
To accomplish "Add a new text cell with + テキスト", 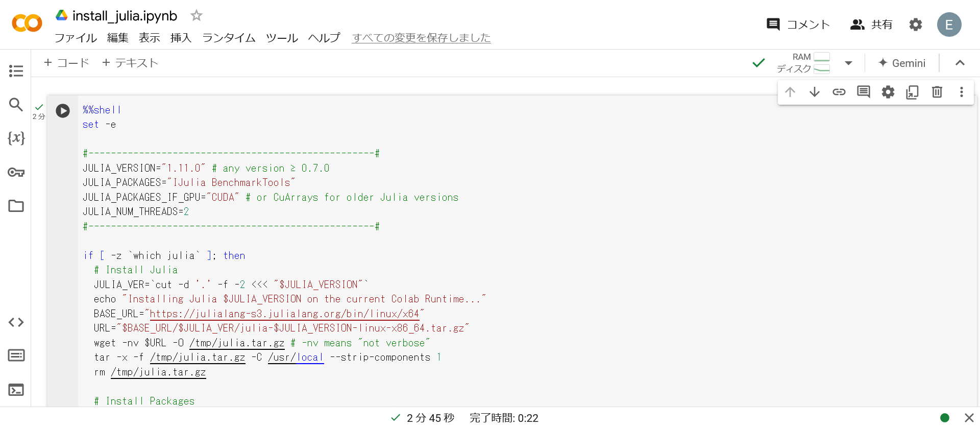I will tap(130, 63).
